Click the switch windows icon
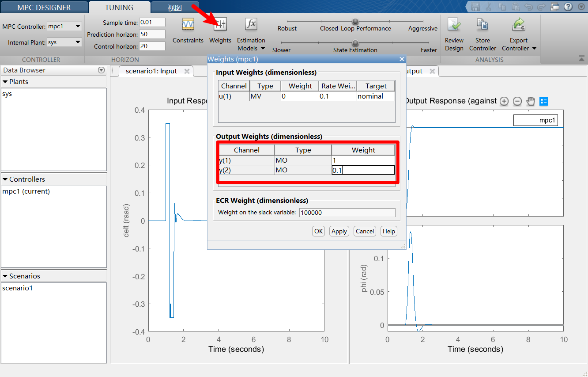 click(x=555, y=7)
